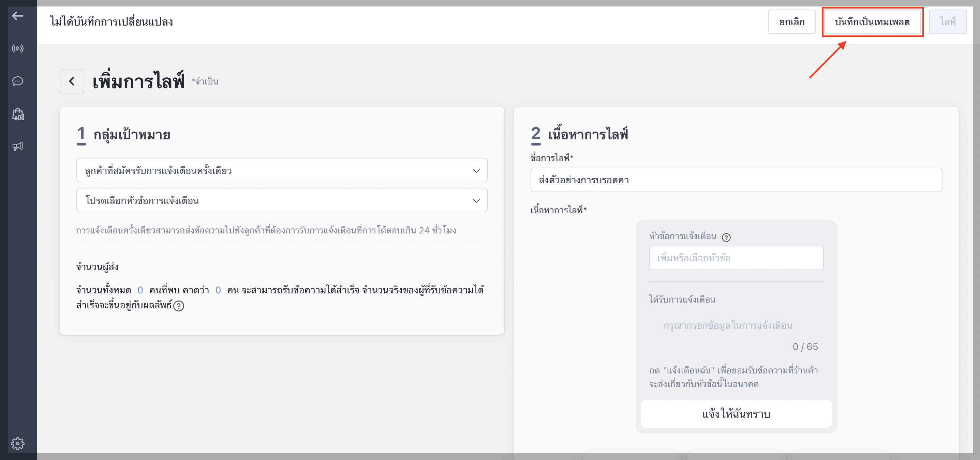Click the ไม่ได้บันทึกการเปลี่ยนแปลง header text
This screenshot has width=980, height=460.
coord(112,22)
